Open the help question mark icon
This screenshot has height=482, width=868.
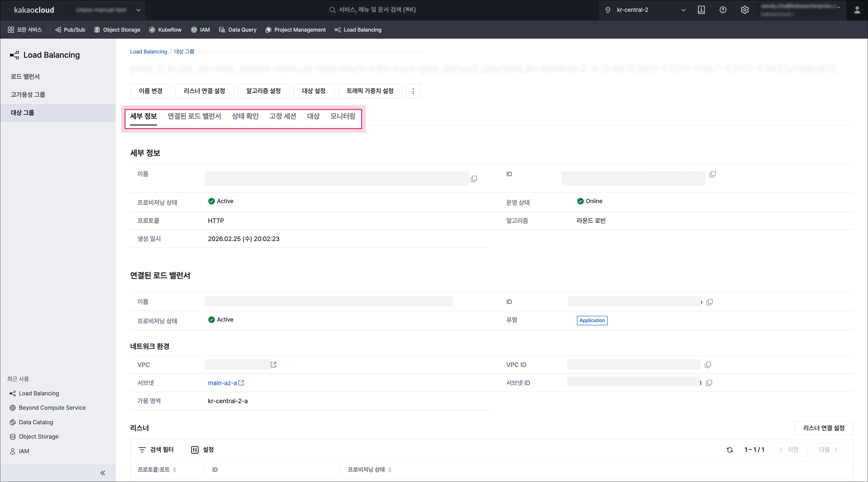coord(723,10)
